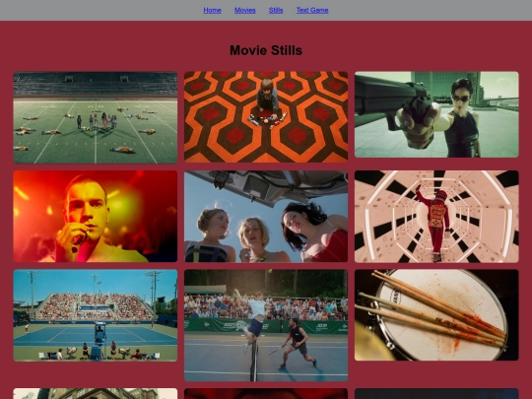Open the Text Game link

click(312, 10)
